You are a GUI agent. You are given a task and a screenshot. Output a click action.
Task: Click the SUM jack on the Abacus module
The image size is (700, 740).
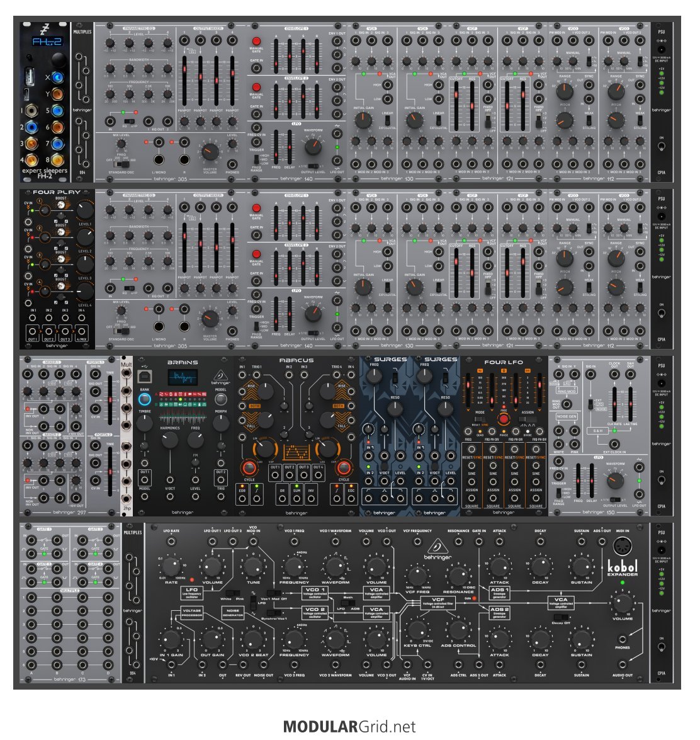coord(296,499)
